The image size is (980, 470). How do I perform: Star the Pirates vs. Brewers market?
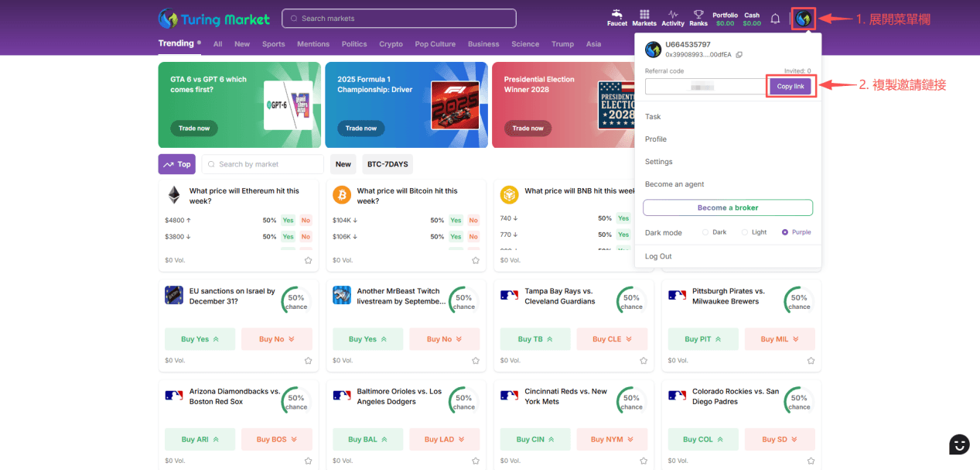tap(811, 361)
